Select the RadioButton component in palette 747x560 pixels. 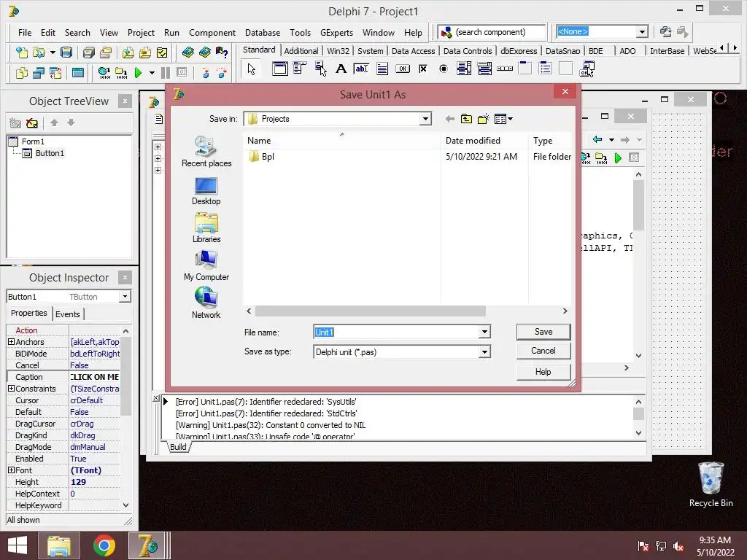pyautogui.click(x=444, y=69)
